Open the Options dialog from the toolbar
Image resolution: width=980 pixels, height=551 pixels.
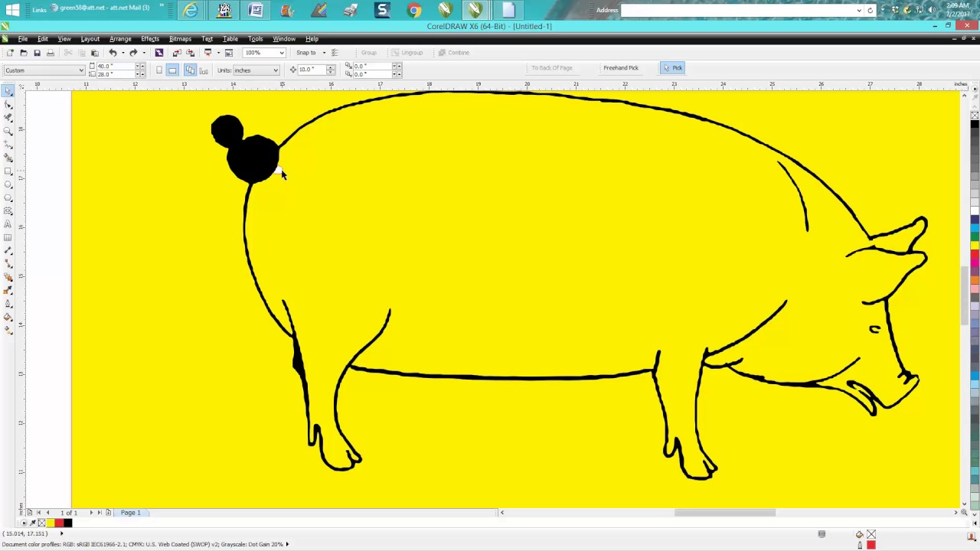(228, 53)
